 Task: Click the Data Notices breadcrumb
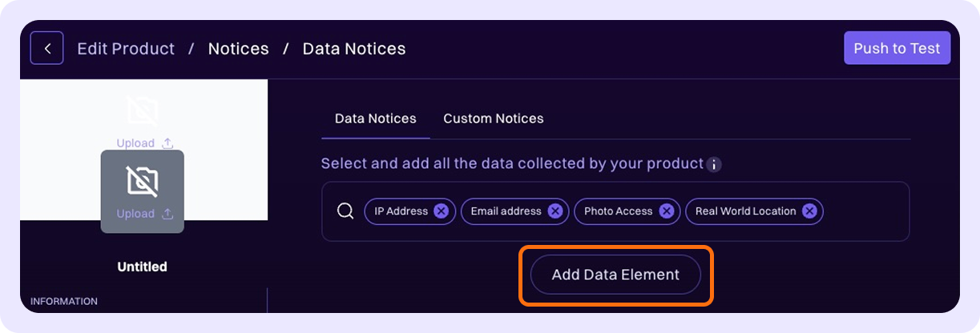coord(354,49)
